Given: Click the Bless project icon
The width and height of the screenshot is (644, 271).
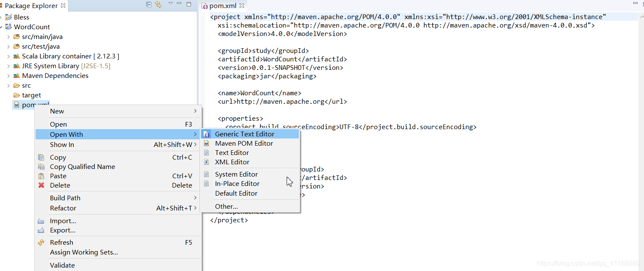Looking at the screenshot, I should [8, 17].
